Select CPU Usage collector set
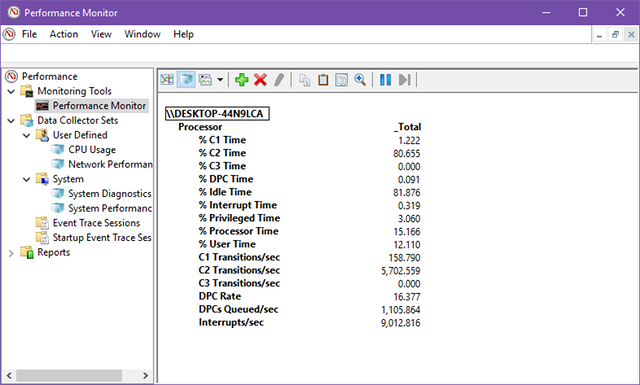Image resolution: width=640 pixels, height=385 pixels. [92, 150]
